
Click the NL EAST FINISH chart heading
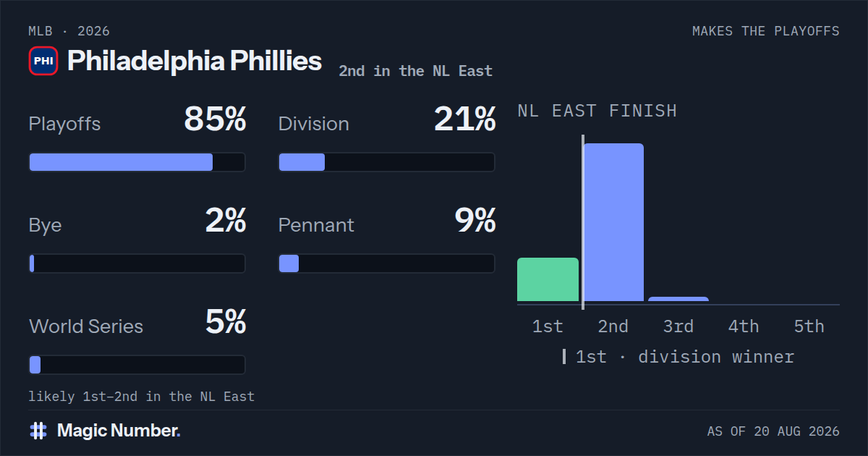click(x=597, y=111)
